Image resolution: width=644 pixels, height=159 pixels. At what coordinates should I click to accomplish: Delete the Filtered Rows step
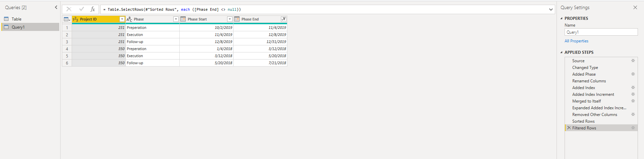pos(569,128)
